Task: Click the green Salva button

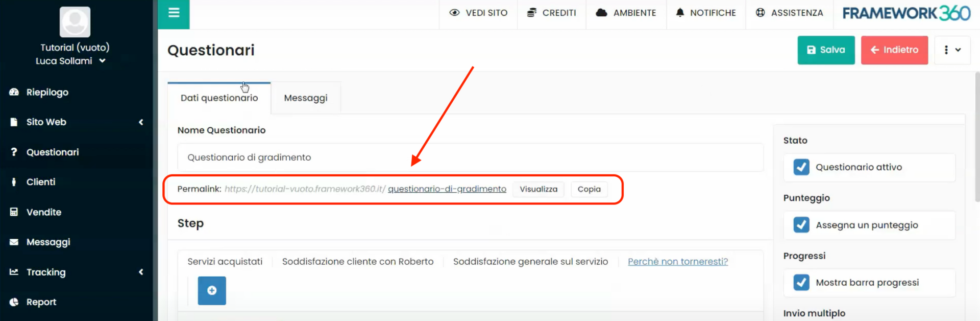Action: pyautogui.click(x=826, y=50)
